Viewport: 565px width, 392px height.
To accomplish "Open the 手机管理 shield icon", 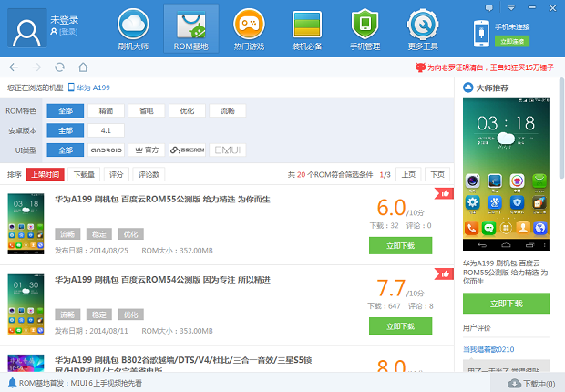I will [x=365, y=28].
